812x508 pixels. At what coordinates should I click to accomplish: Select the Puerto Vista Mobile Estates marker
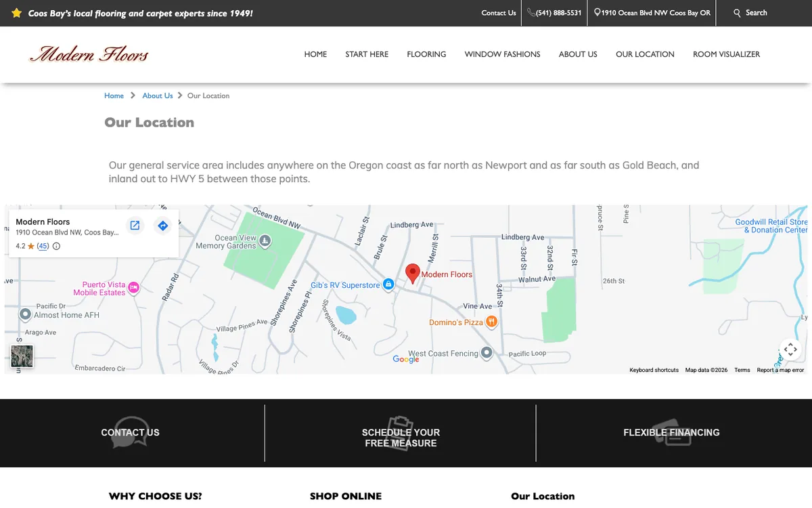pos(134,288)
